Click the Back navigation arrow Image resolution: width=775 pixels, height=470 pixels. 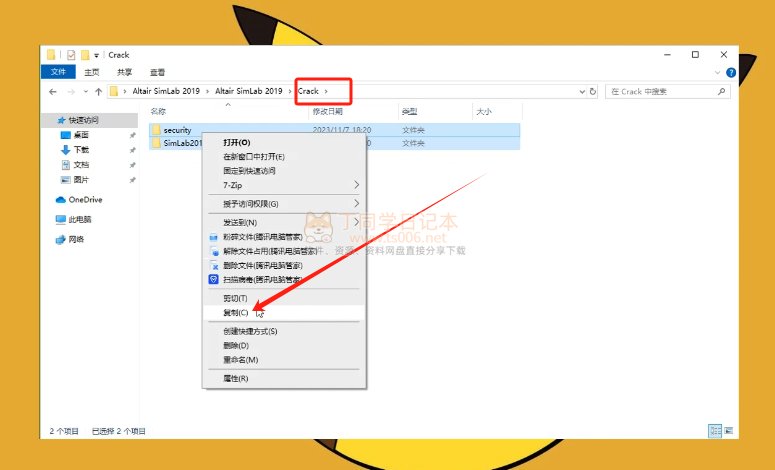point(53,91)
